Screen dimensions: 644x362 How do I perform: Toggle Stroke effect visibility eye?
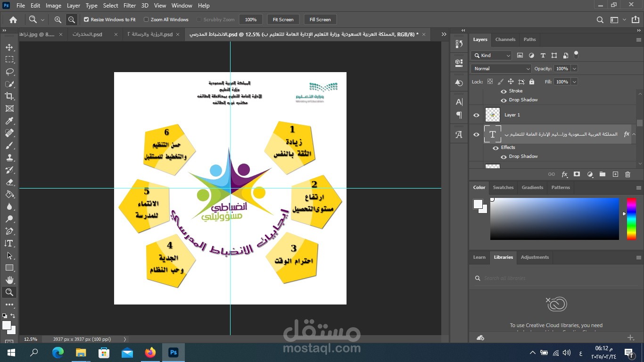[504, 91]
